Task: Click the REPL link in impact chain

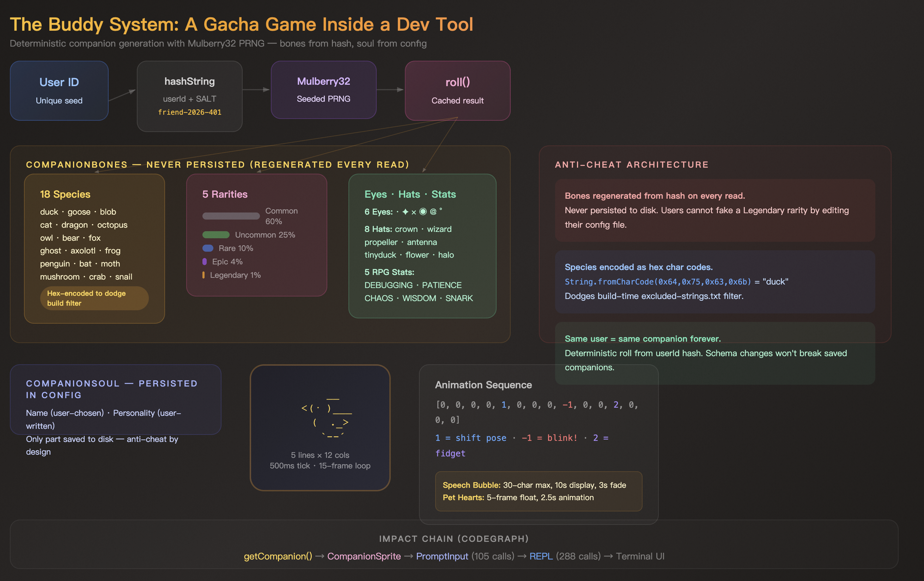Action: click(541, 556)
